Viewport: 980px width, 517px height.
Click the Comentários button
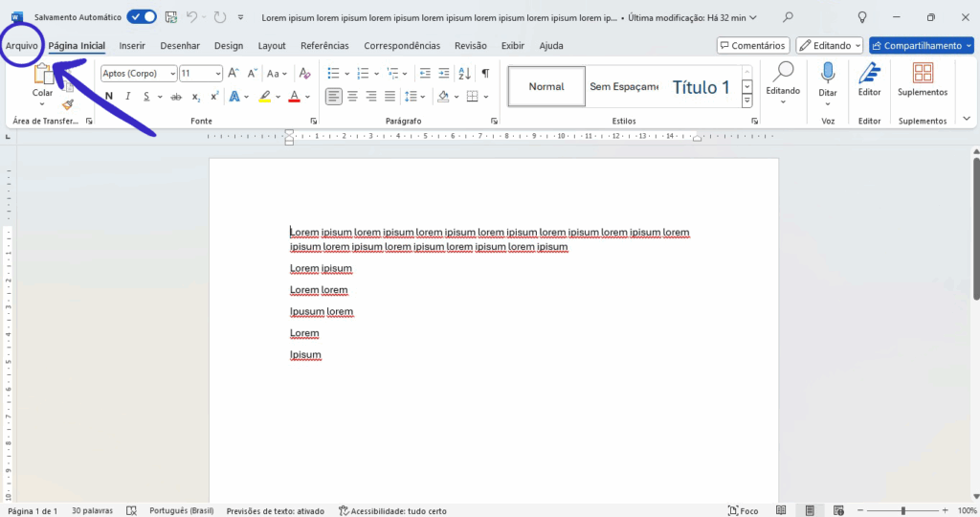coord(753,45)
